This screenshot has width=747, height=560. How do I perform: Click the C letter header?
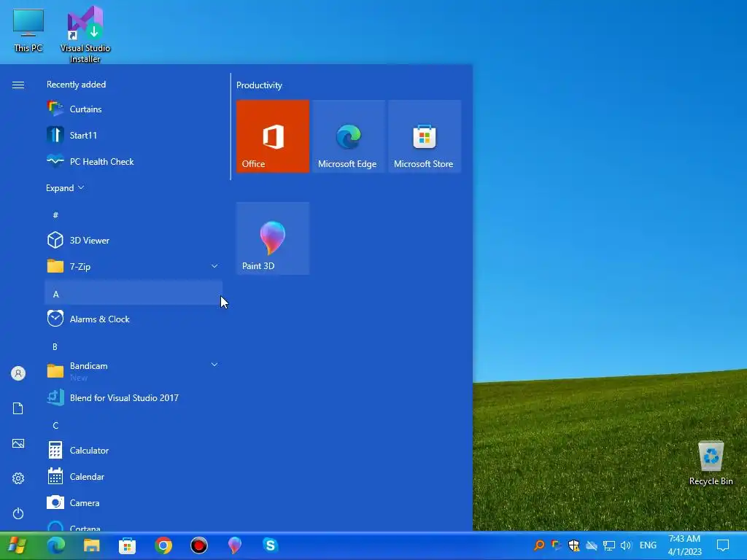point(133,425)
